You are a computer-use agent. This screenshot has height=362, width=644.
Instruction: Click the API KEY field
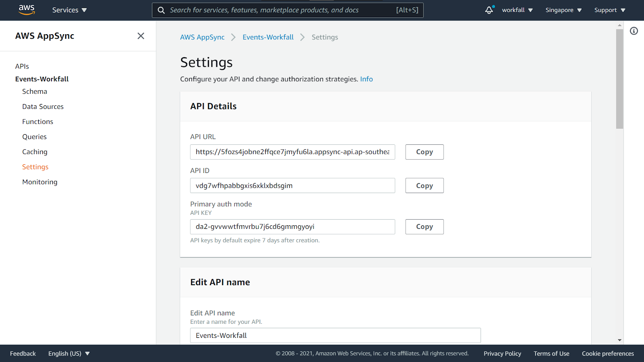point(293,227)
